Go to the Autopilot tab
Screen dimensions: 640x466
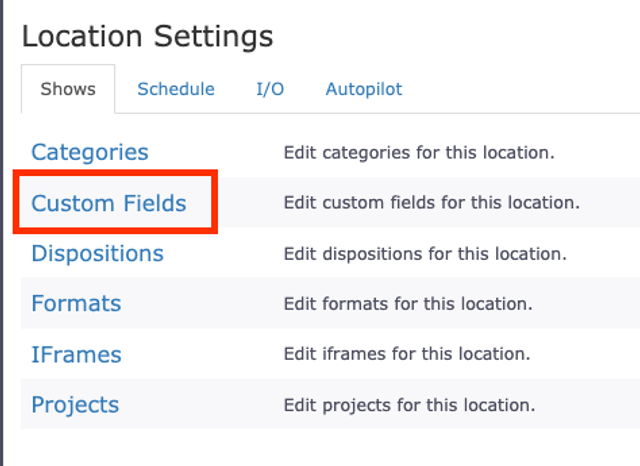364,89
